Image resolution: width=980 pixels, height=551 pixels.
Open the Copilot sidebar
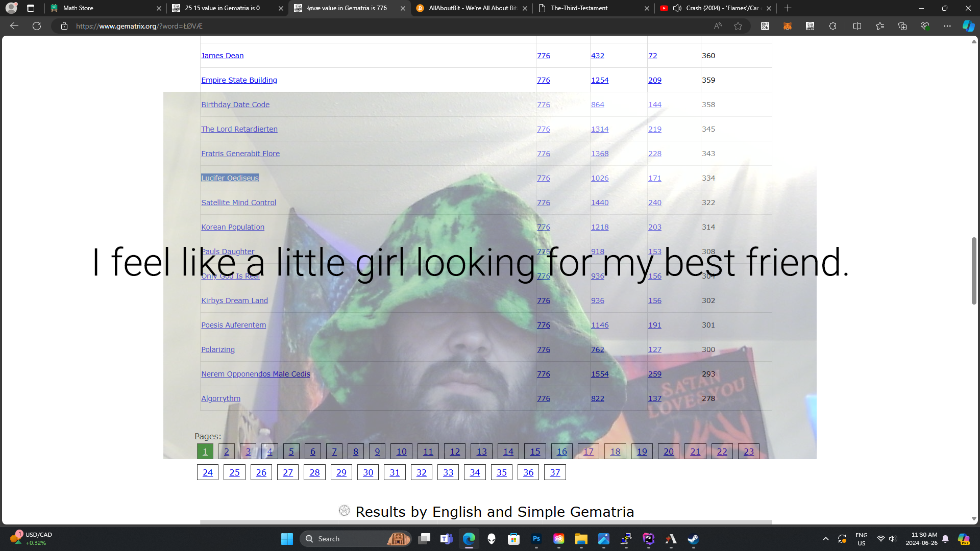(x=968, y=26)
